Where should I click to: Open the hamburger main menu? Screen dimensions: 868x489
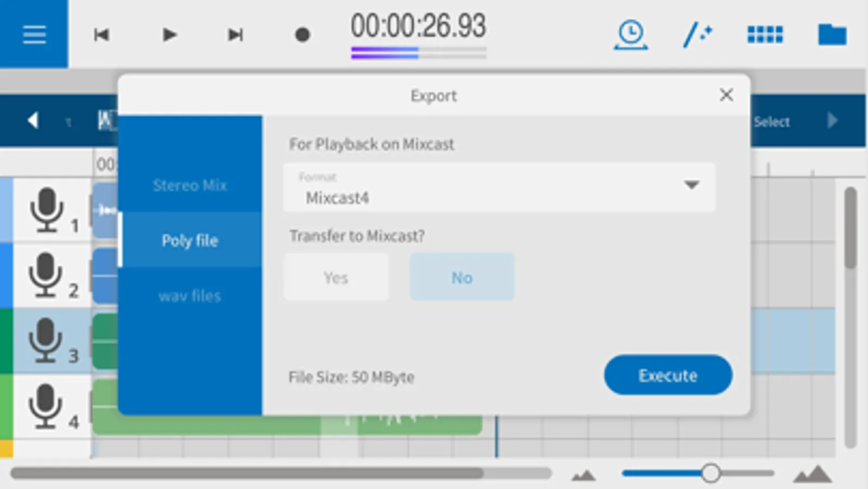(34, 34)
